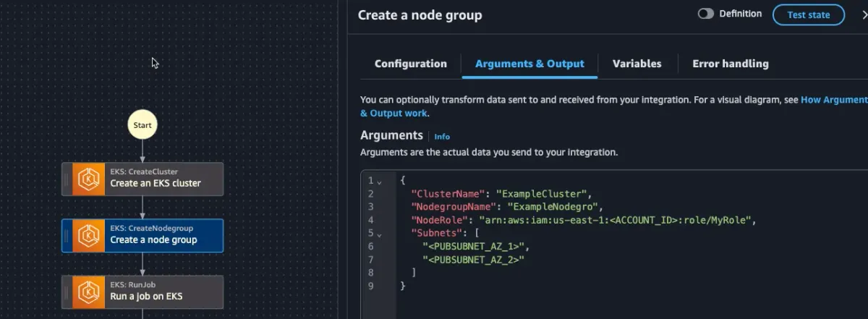Open the How Arguments & Output work link
Viewport: 868px width, 319px height.
[833, 100]
